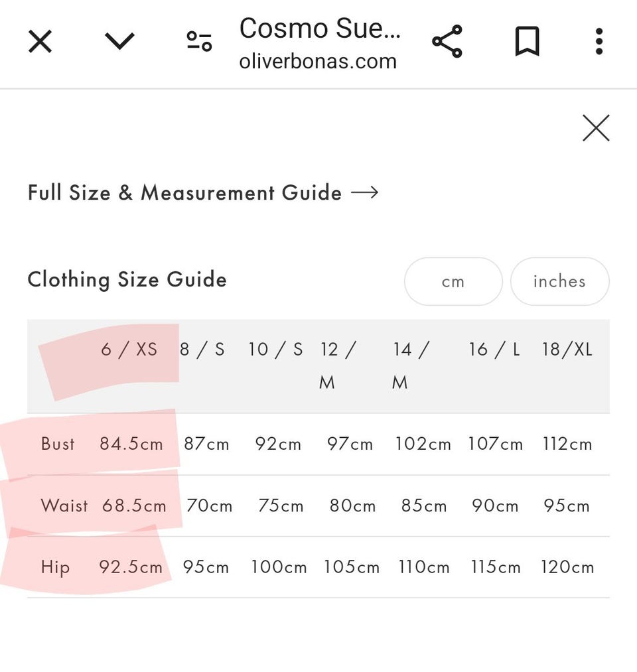This screenshot has height=672, width=637.
Task: Tap the Hip row label
Action: (55, 567)
